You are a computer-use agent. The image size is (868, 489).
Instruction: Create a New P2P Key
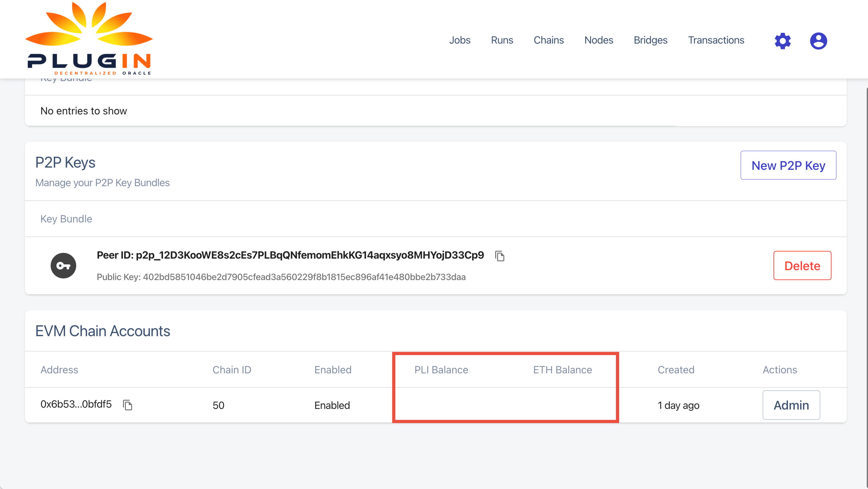[788, 165]
